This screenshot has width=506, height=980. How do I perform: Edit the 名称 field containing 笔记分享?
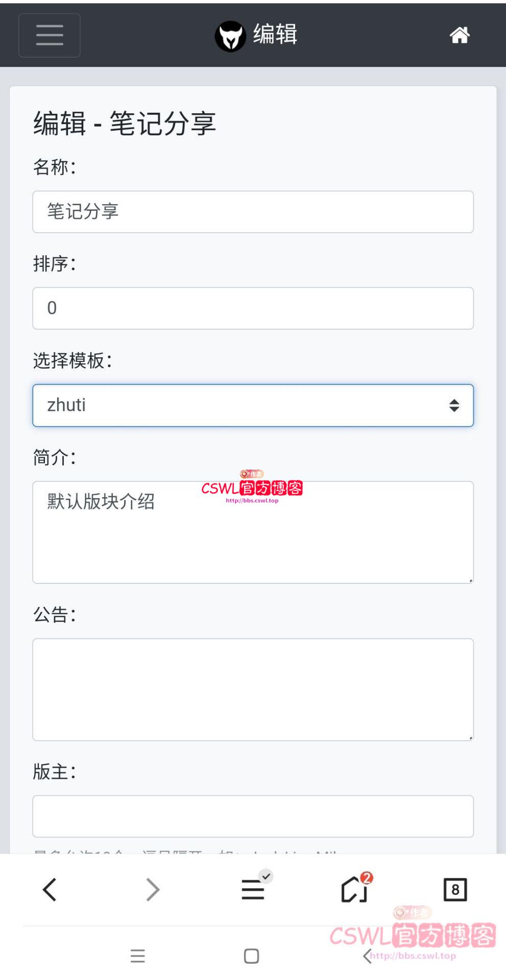253,212
